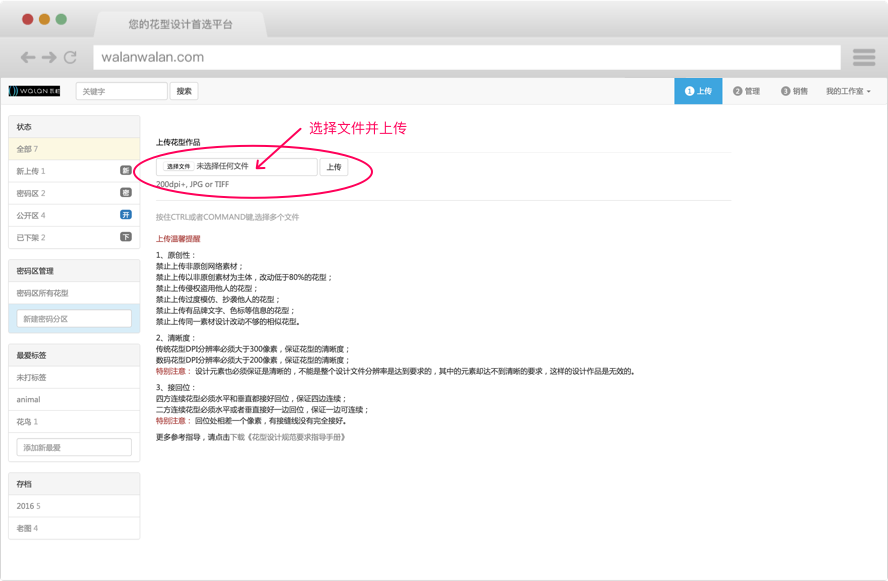Click the browser back arrow

point(28,58)
